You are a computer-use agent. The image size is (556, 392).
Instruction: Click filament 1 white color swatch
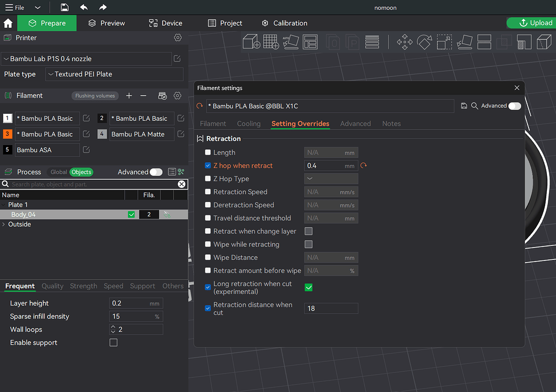[8, 118]
